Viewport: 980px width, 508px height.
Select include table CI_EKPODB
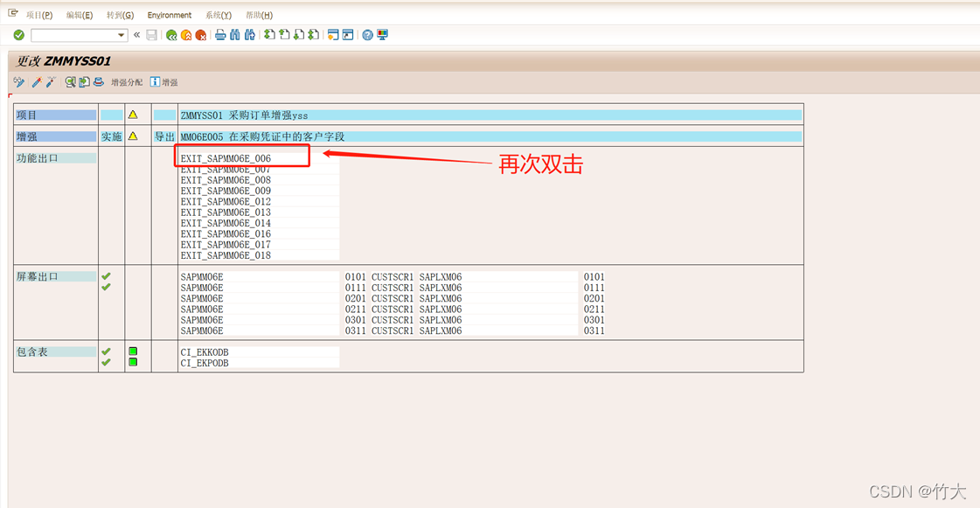click(x=205, y=363)
